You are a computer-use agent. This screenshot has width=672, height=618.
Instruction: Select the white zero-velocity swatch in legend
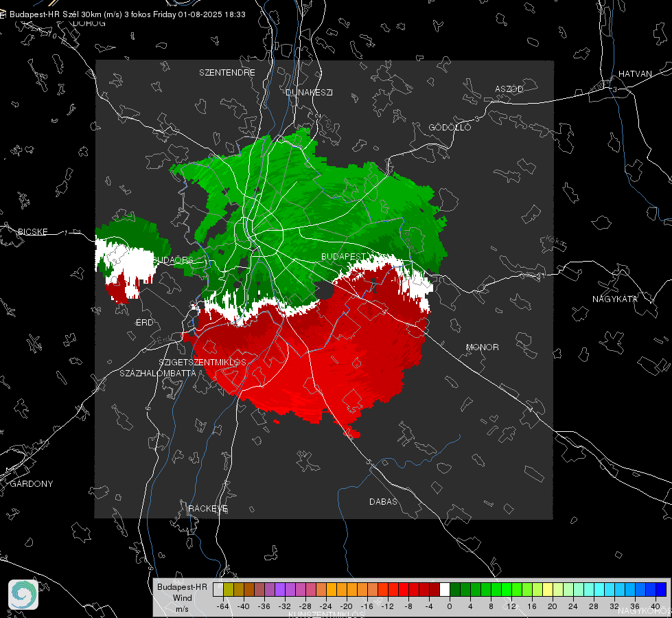[x=445, y=589]
